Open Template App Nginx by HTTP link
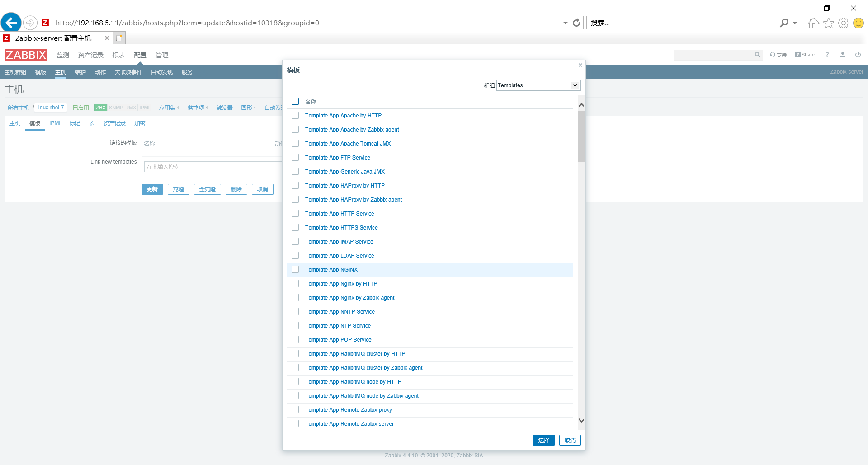 341,284
